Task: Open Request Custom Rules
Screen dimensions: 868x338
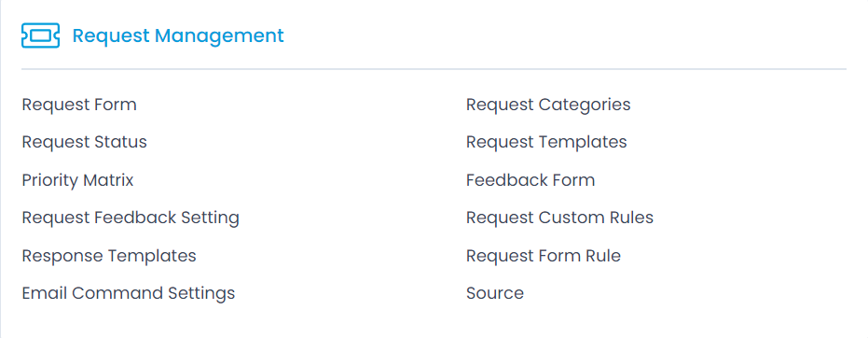Action: tap(559, 218)
